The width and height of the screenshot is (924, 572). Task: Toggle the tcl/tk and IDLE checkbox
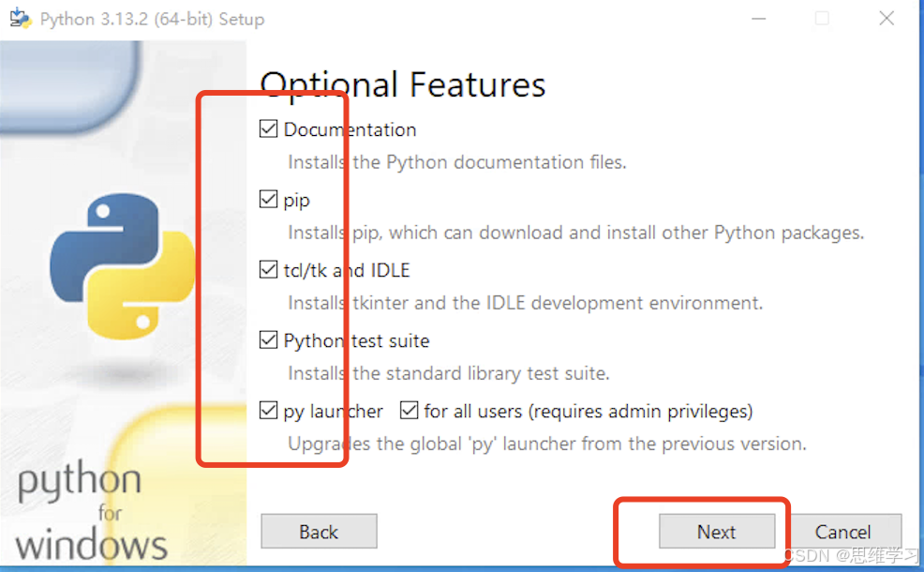[x=269, y=269]
